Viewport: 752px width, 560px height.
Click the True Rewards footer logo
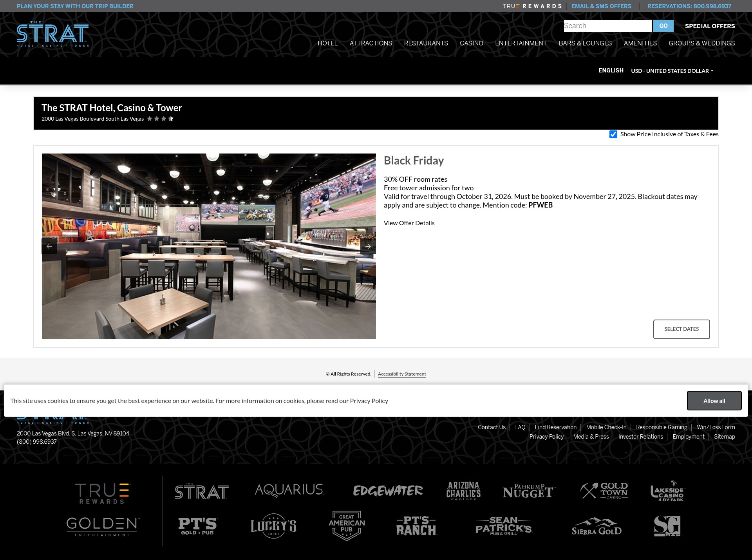102,493
